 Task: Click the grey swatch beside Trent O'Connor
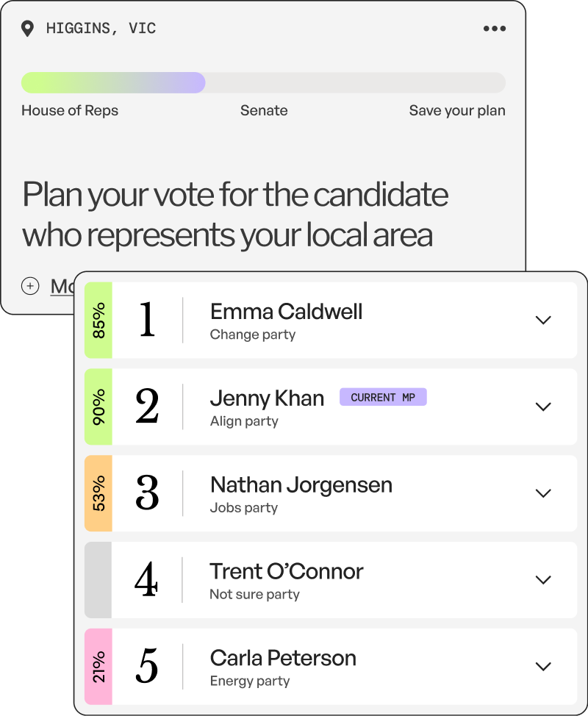[98, 580]
